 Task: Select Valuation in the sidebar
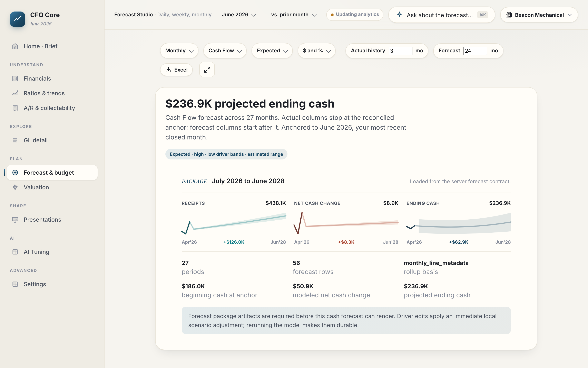(52, 187)
